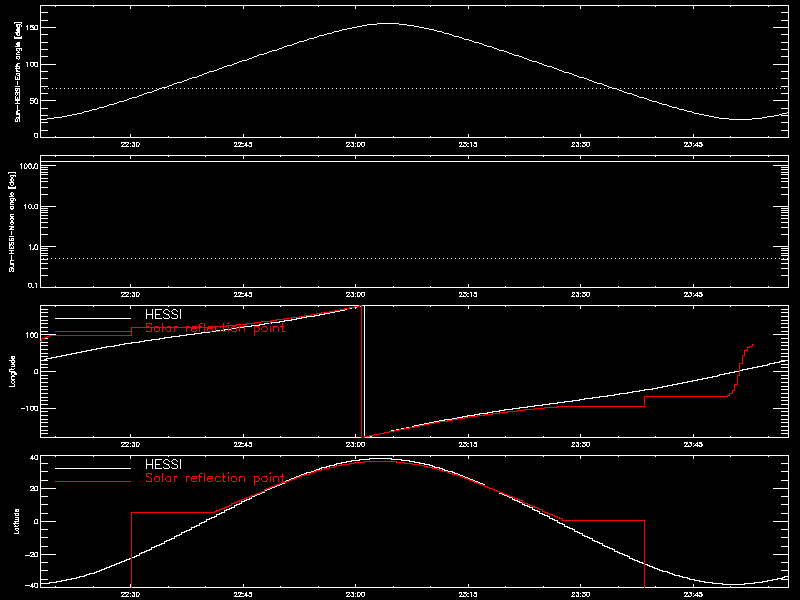Click '22:45' time label under Earth angle plot
The image size is (800, 600).
click(x=243, y=145)
